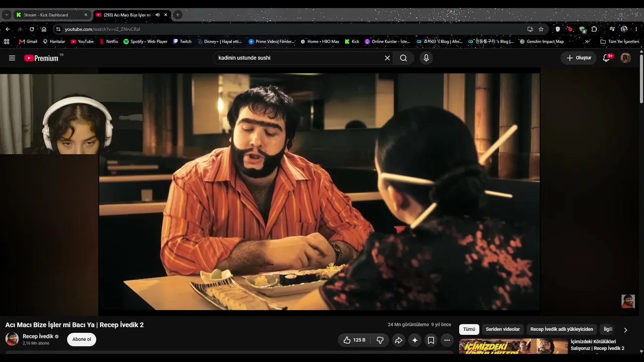The width and height of the screenshot is (644, 362).
Task: Open more actions three-dot menu
Action: coord(447,340)
